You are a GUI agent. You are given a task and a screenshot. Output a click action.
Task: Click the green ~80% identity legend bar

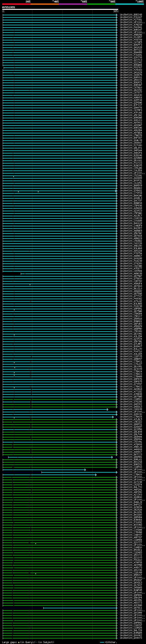[101, 4]
